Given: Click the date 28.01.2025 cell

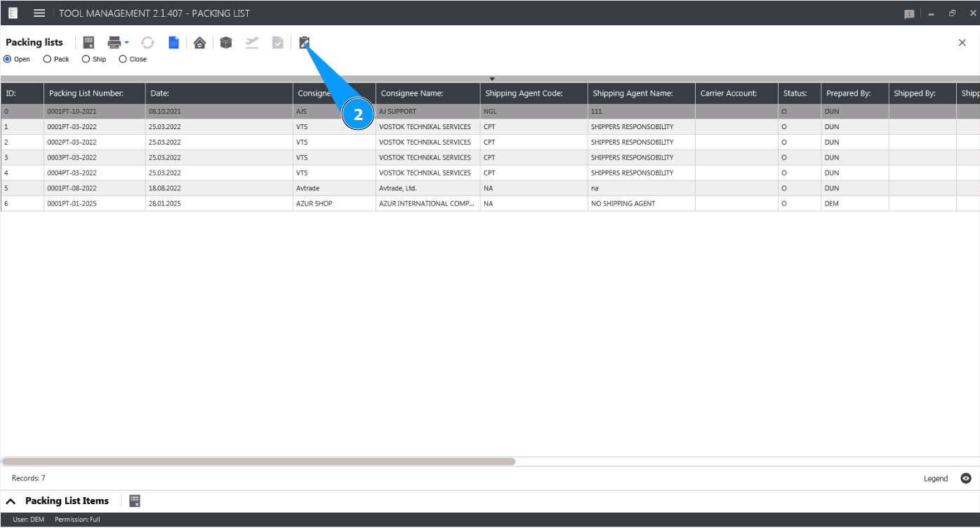Looking at the screenshot, I should (219, 204).
